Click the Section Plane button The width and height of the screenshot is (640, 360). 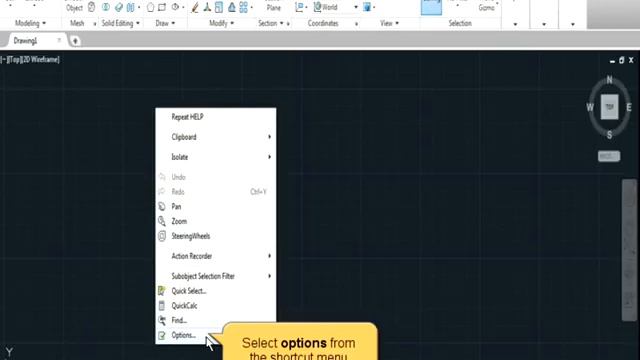tap(273, 7)
